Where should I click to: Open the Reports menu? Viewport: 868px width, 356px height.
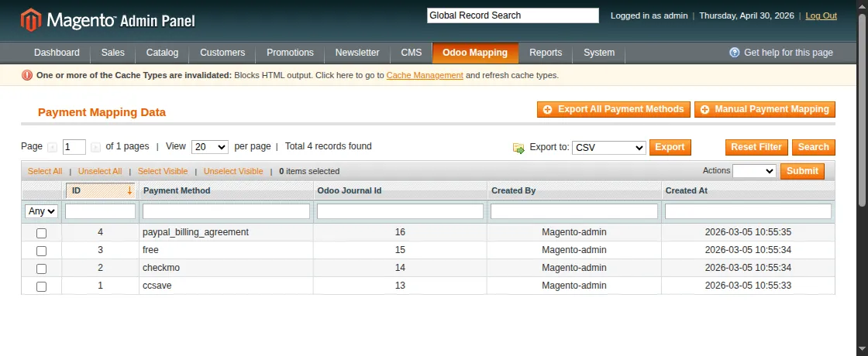point(546,53)
